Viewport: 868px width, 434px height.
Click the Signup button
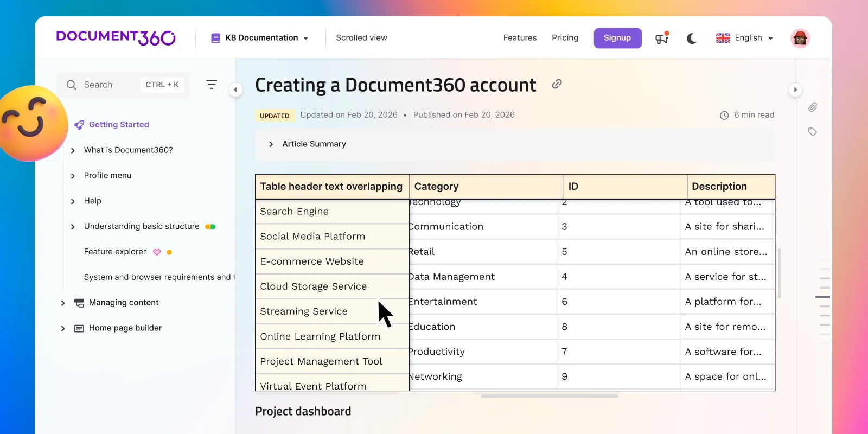pyautogui.click(x=617, y=38)
